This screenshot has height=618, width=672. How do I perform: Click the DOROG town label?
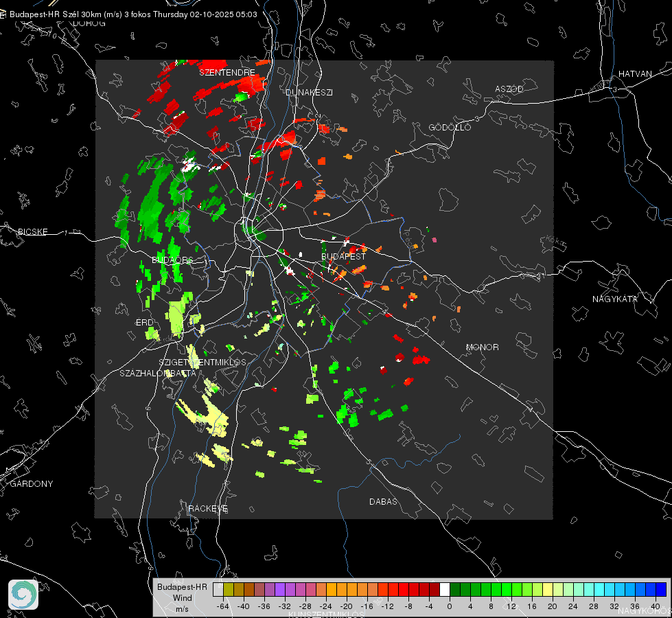click(x=89, y=23)
